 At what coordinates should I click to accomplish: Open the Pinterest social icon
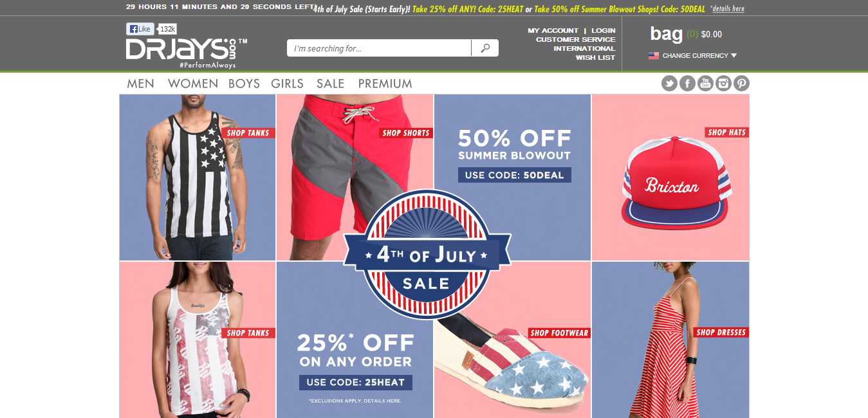coord(741,84)
